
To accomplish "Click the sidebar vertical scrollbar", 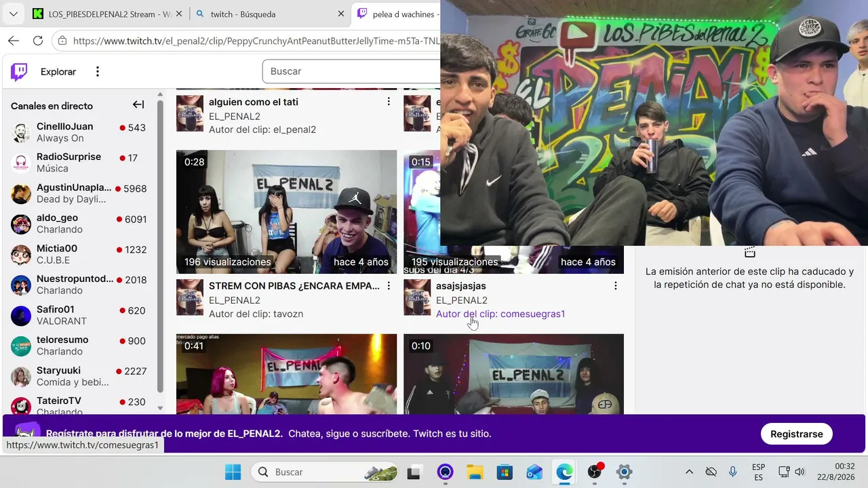I will 160,247.
